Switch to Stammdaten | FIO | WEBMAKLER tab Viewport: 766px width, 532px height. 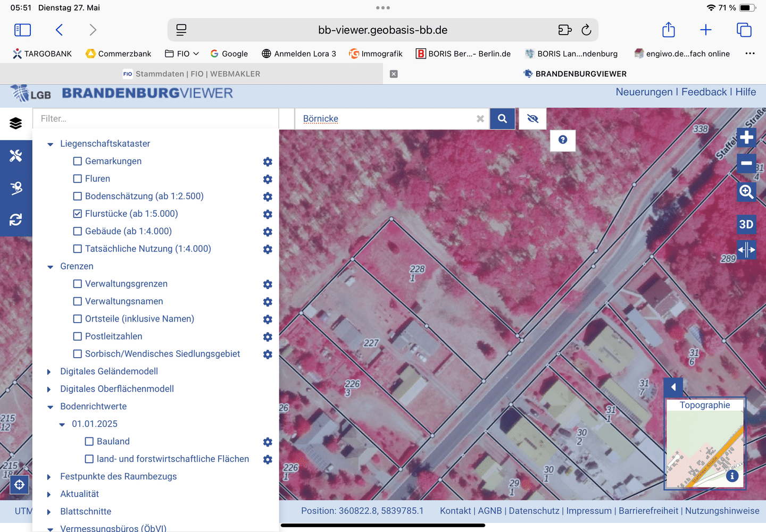pyautogui.click(x=191, y=74)
